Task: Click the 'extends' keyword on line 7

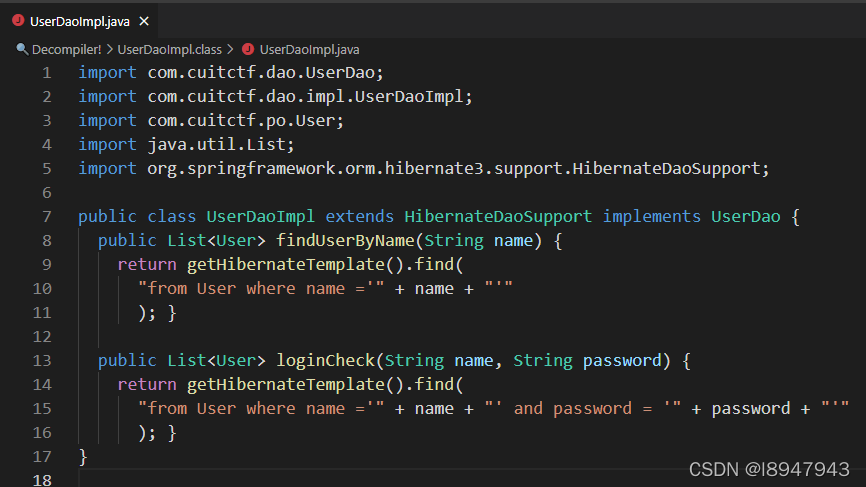Action: click(360, 216)
